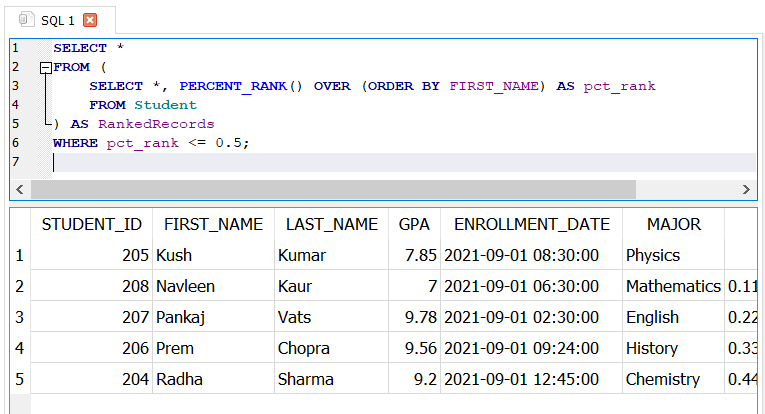Select result row number 5

tap(20, 379)
